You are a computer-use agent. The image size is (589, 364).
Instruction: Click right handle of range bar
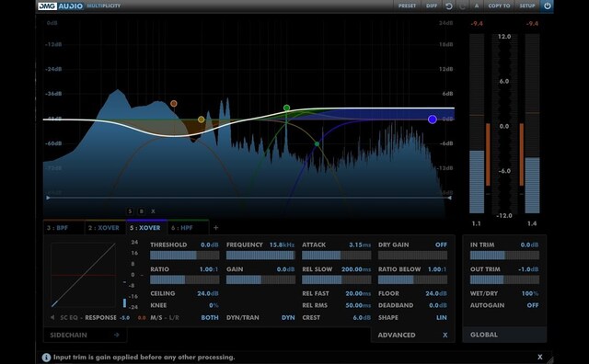click(x=450, y=198)
